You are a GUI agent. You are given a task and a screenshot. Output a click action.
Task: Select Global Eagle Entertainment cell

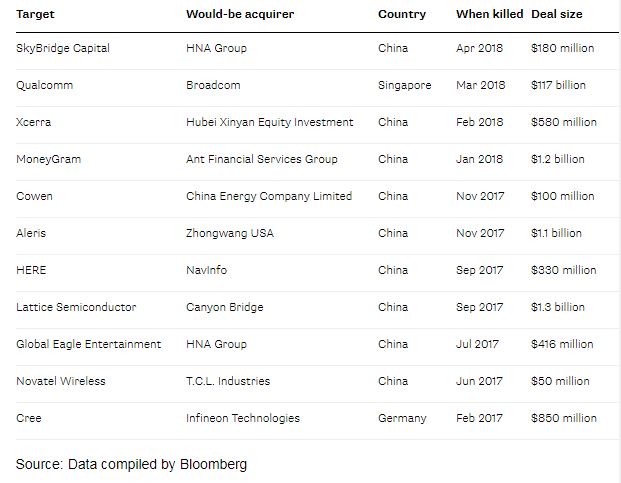coord(88,344)
